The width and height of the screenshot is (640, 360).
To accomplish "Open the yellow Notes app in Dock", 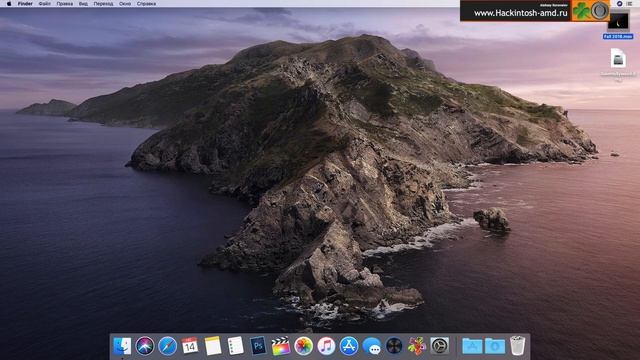I will 213,346.
